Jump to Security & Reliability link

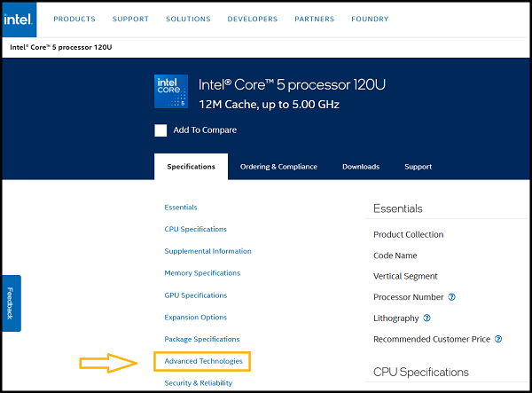[x=198, y=383]
